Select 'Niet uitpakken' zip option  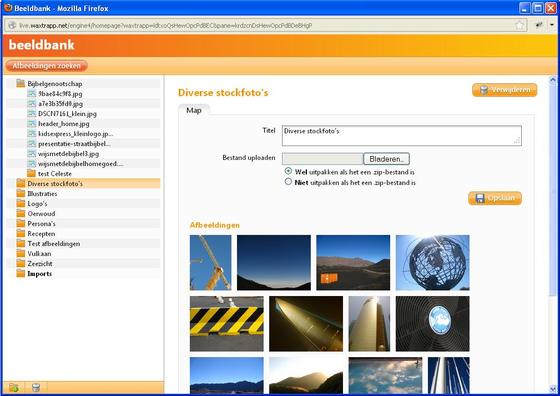pyautogui.click(x=288, y=182)
